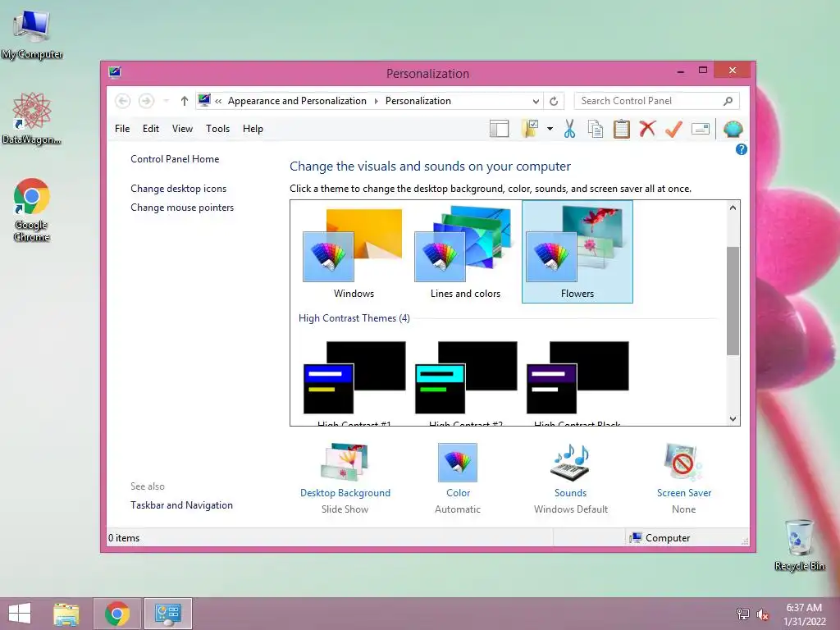The height and width of the screenshot is (630, 840).
Task: Select the DataWagon desktop shortcut
Action: 32,118
